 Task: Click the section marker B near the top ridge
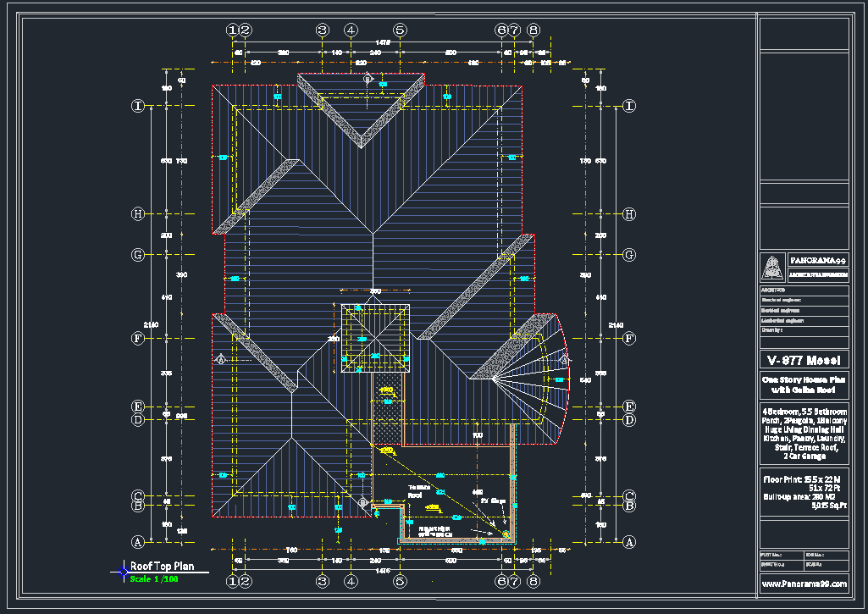(x=368, y=79)
